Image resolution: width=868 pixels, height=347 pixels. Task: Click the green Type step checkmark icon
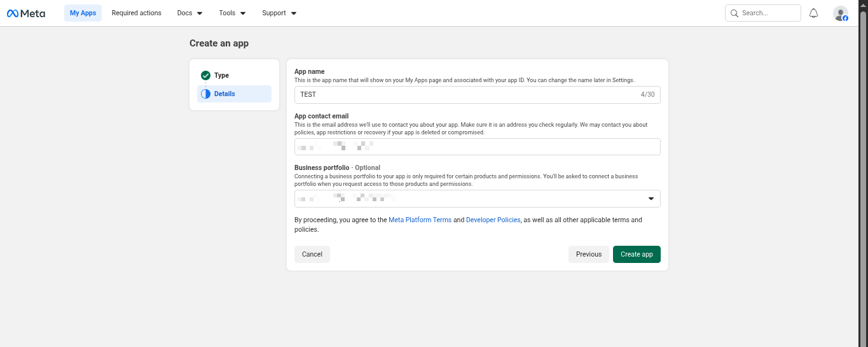[205, 75]
